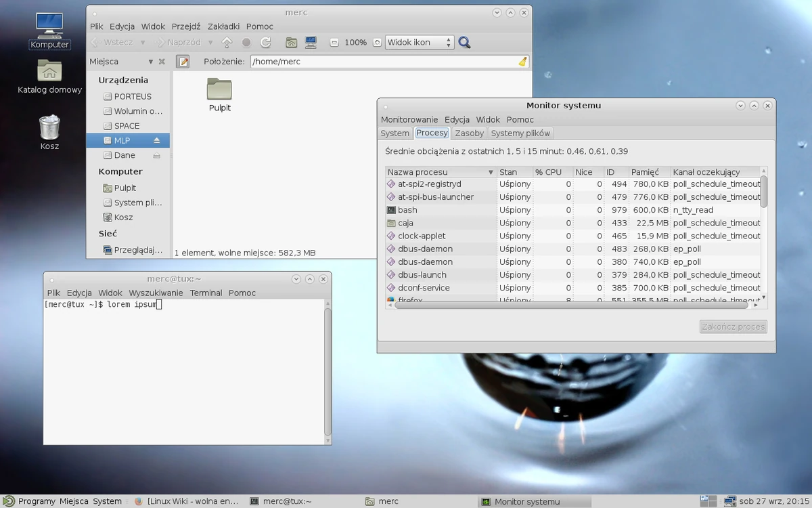Click the edit-location pencil icon beside Położenie

(182, 61)
